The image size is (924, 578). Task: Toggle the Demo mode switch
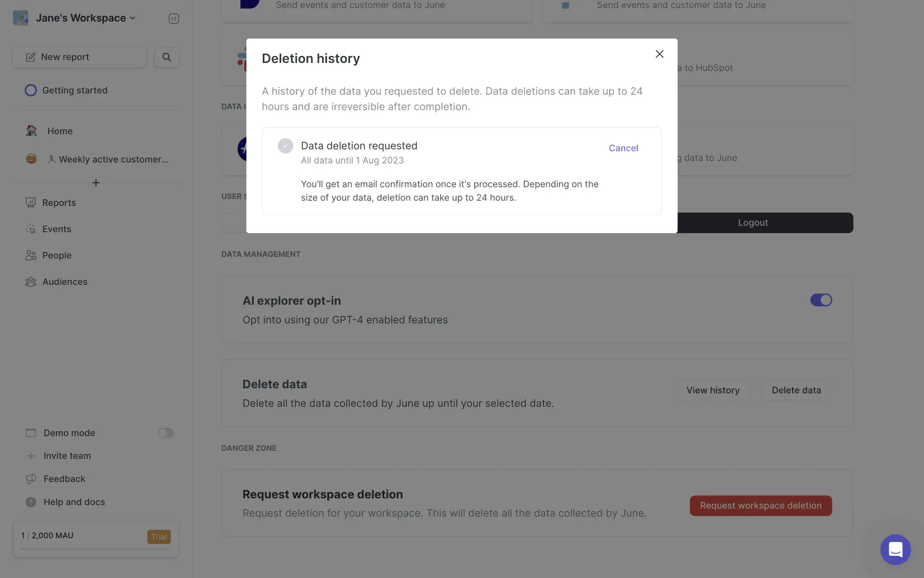[165, 433]
